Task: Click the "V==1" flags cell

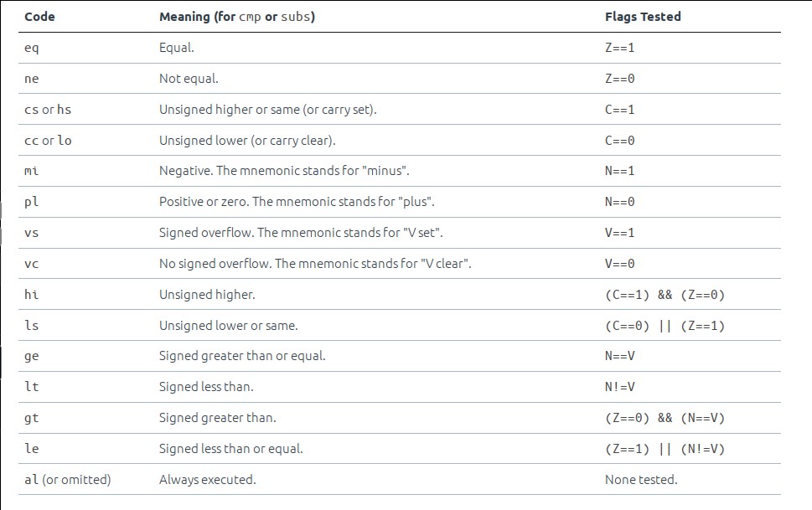Action: (x=619, y=233)
